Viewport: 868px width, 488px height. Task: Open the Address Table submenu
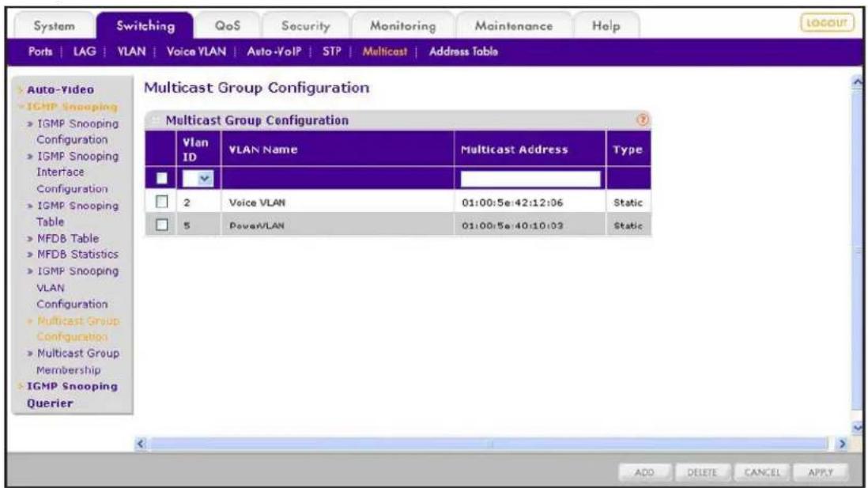[463, 51]
